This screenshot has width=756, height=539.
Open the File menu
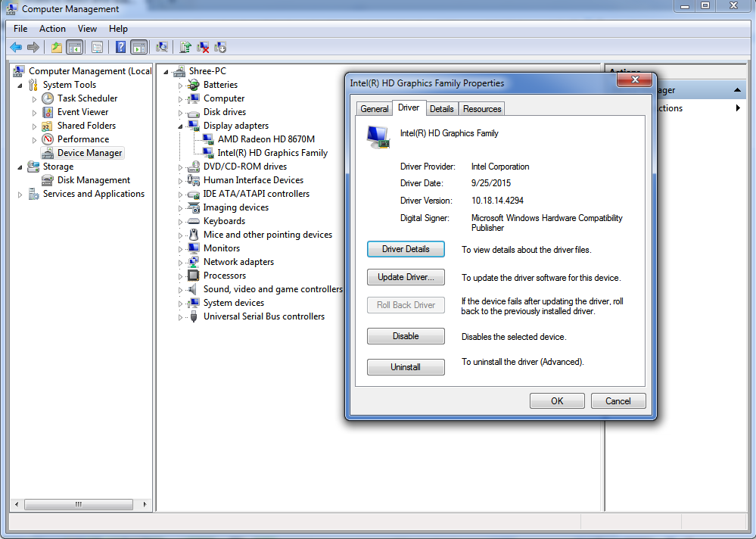coord(20,29)
